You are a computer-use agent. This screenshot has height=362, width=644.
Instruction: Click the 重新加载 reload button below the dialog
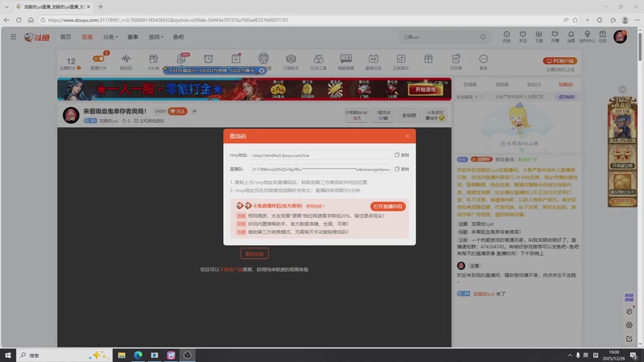(x=254, y=253)
